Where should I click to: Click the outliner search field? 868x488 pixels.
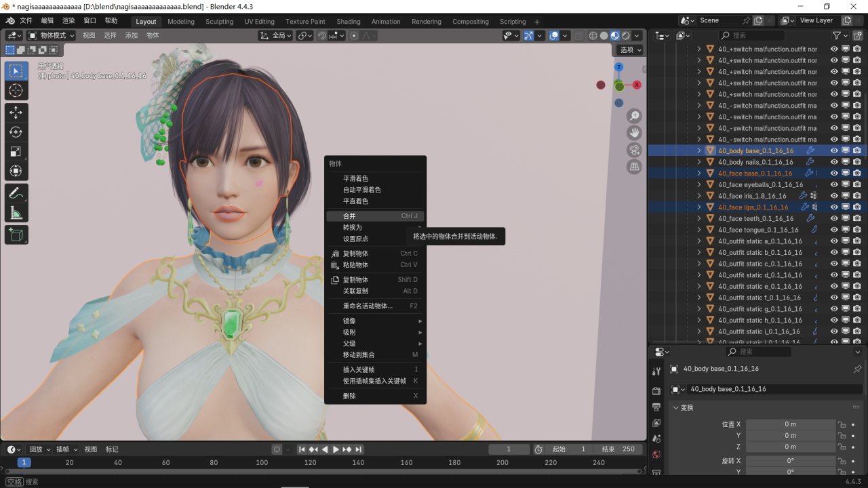click(x=751, y=35)
